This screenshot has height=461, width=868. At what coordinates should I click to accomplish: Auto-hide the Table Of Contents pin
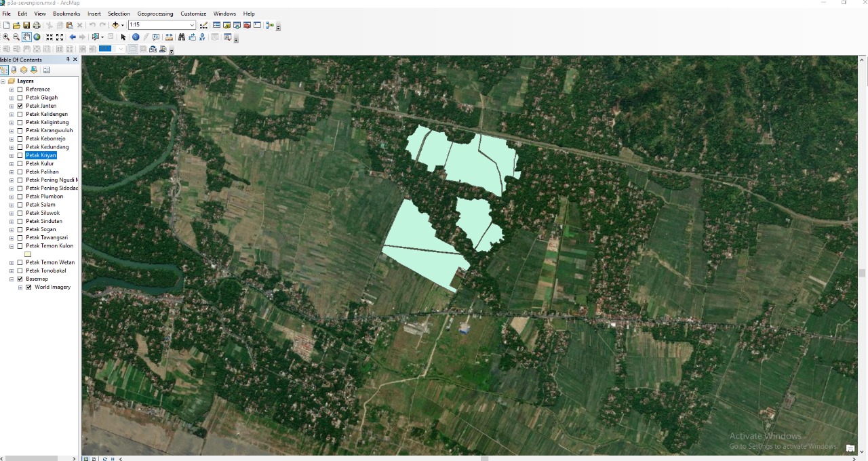(68, 60)
